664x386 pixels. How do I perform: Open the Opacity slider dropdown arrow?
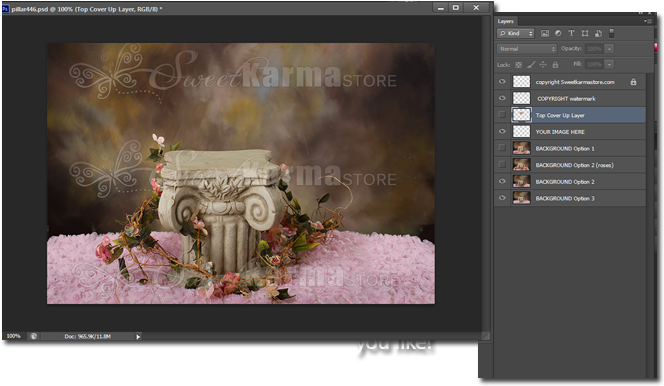[609, 49]
